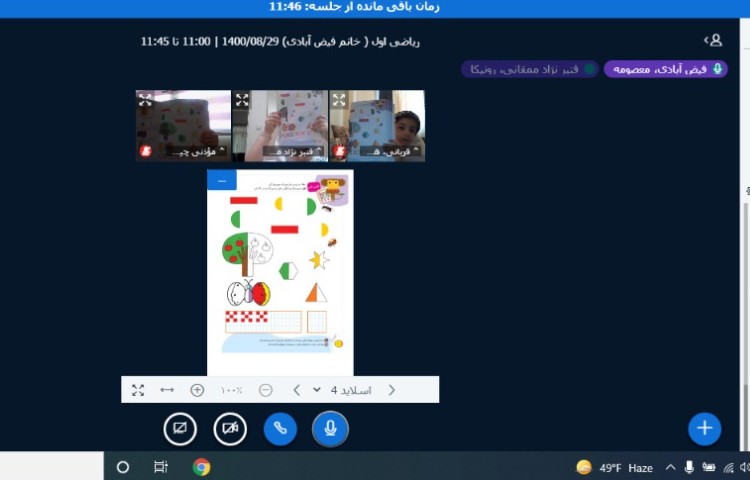Open Task View on taskbar
The image size is (750, 480).
[x=161, y=467]
